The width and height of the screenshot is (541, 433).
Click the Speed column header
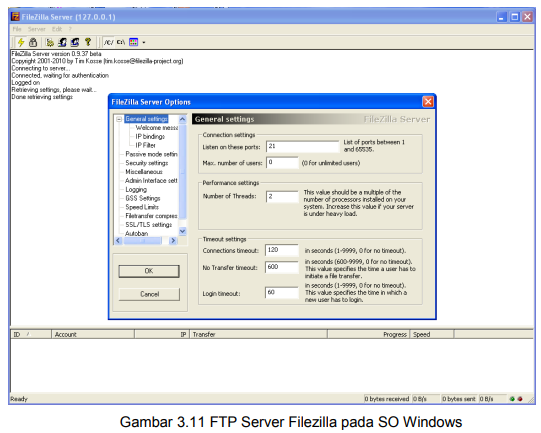coord(432,334)
